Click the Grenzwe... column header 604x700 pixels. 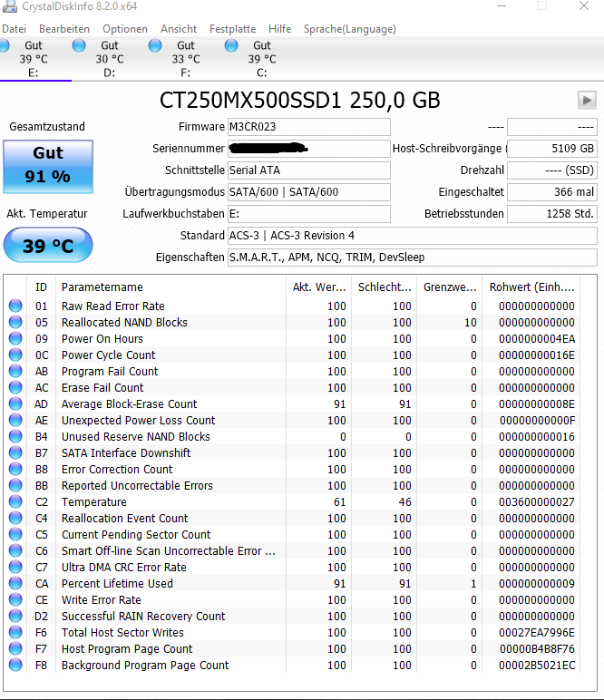tap(450, 287)
